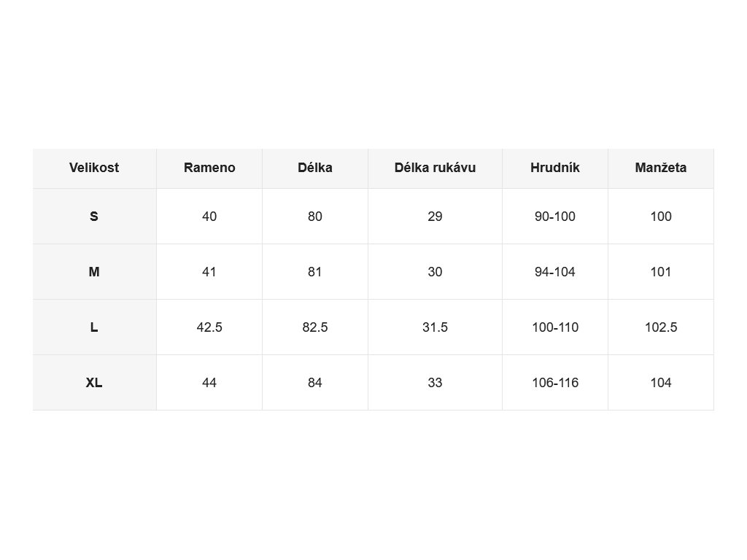This screenshot has height=560, width=747.
Task: Select the Manžeta column header
Action: tap(661, 168)
